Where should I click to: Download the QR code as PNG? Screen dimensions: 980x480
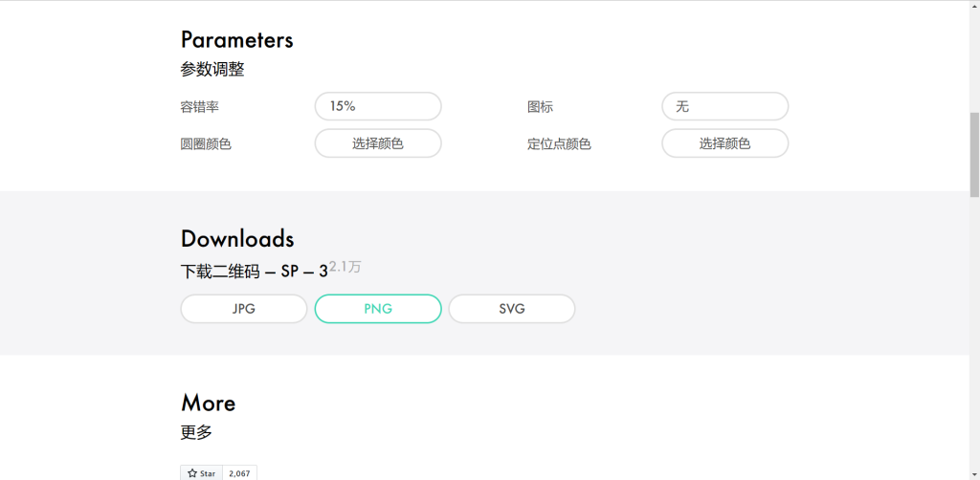pyautogui.click(x=378, y=309)
